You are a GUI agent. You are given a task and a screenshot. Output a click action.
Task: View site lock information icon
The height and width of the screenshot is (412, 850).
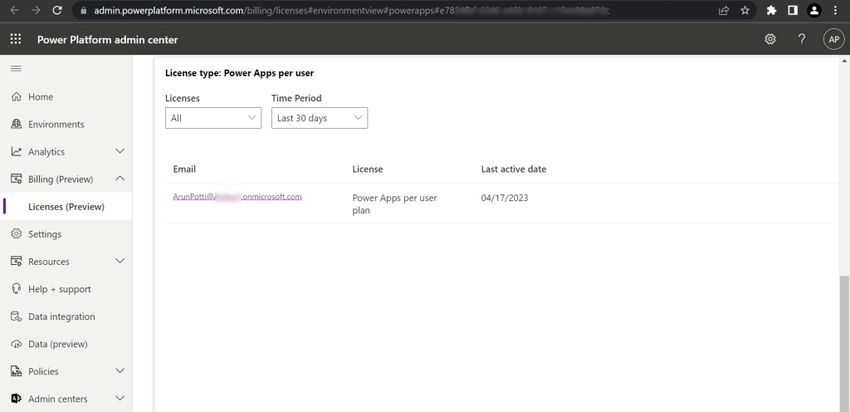[x=83, y=10]
